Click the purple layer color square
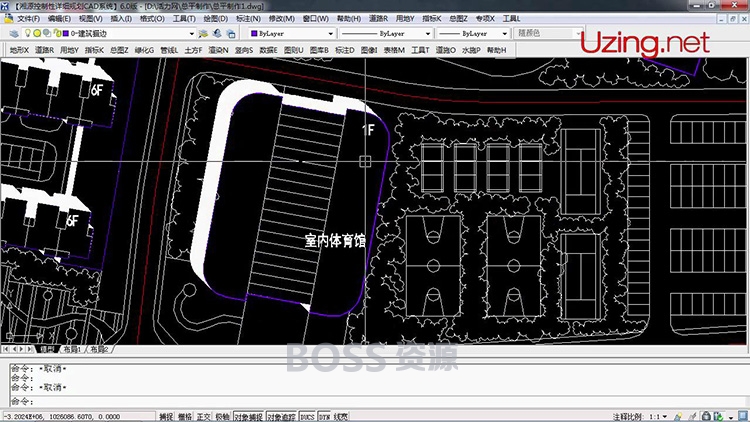 [x=66, y=33]
